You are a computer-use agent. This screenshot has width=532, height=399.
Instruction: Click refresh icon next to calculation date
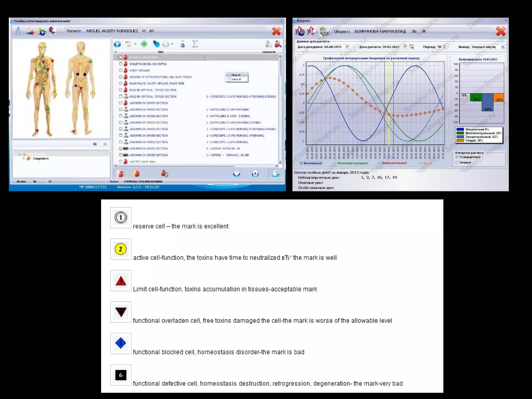(411, 47)
